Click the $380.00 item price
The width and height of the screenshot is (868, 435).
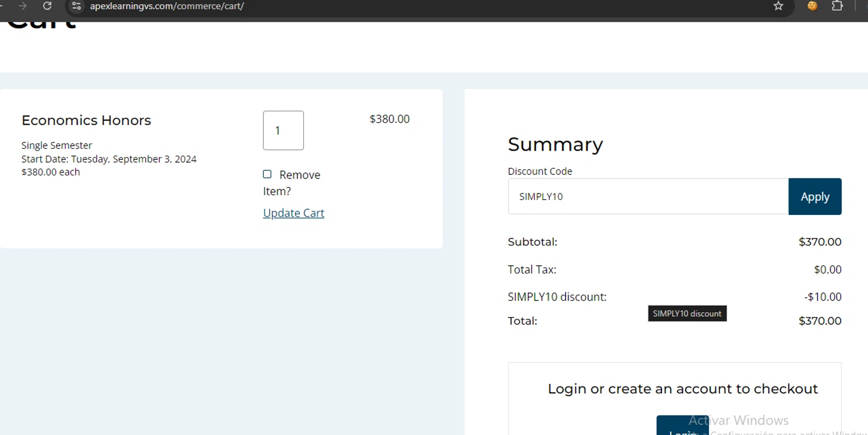[x=389, y=119]
